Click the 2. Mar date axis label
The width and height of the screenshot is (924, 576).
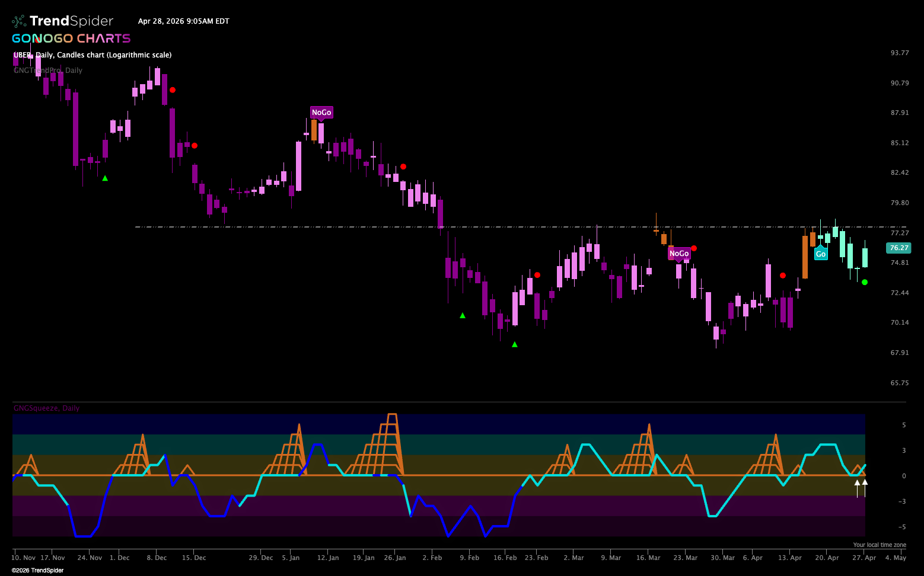coord(573,558)
